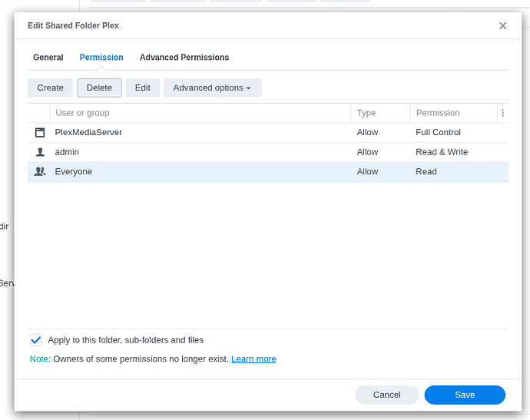The height and width of the screenshot is (420, 530).
Task: Open the column options kebab menu
Action: (502, 113)
